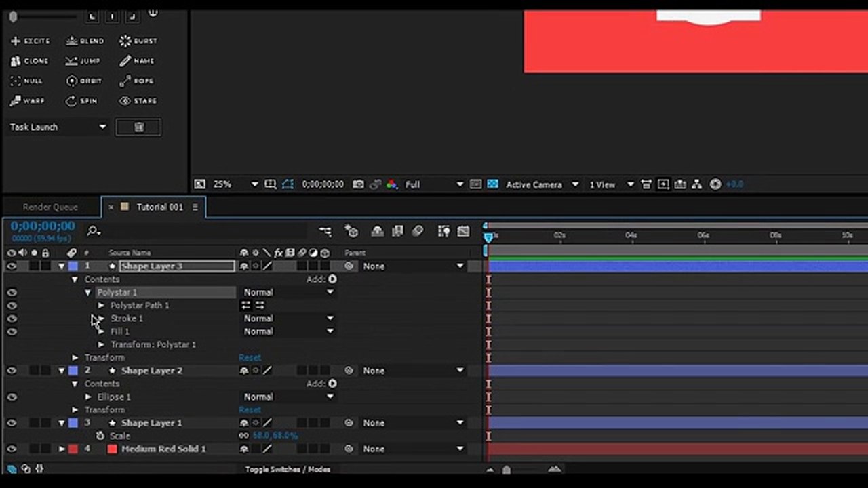Open the 25% magnification dropdown
868x488 pixels.
pos(235,184)
